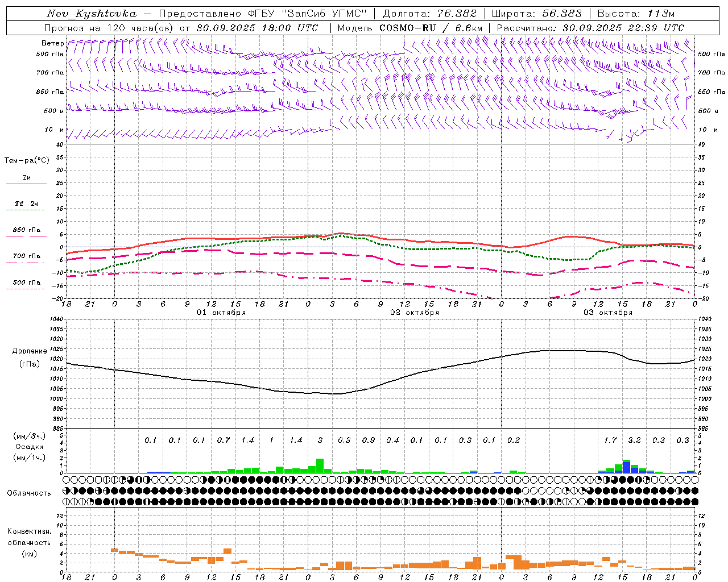Image resolution: width=728 pixels, height=582 pixels.
Task: Click the 3-hour precipitation value 0.2
Action: [514, 440]
